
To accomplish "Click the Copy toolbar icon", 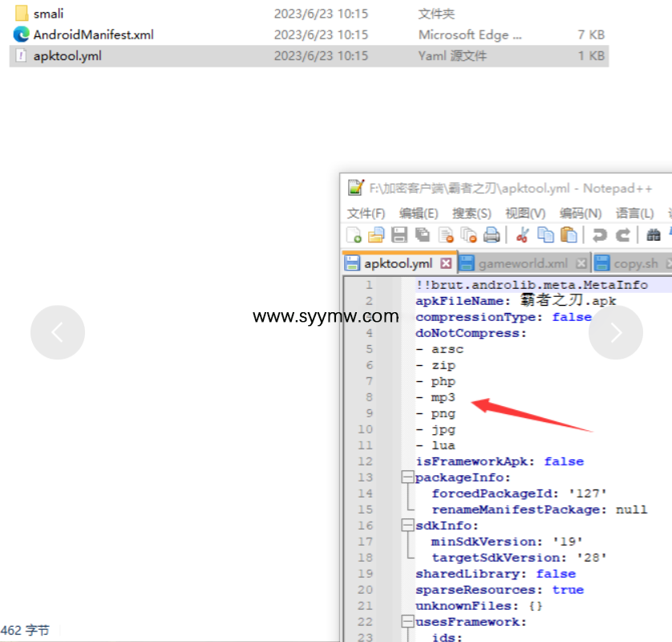I will click(x=546, y=235).
